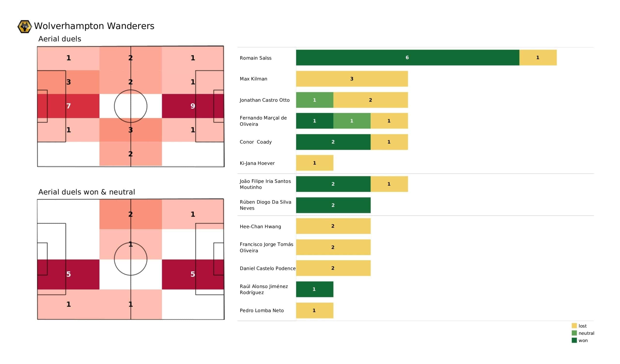This screenshot has width=620, height=364.
Task: Click Ki-Jana Hoever's yellow lost bar
Action: click(x=314, y=163)
